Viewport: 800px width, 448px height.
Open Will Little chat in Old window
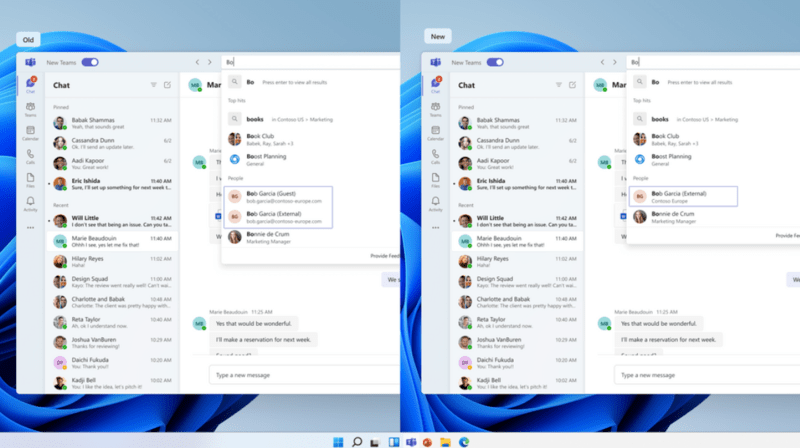point(112,221)
